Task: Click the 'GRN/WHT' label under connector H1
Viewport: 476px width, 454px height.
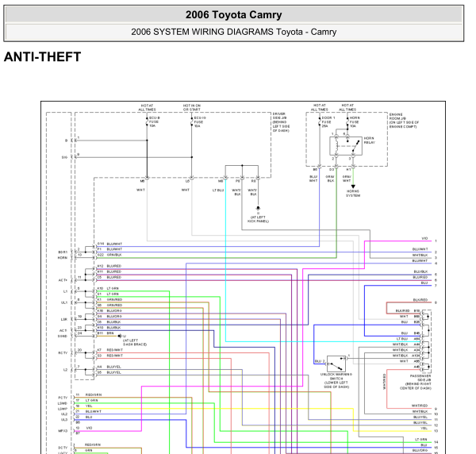Action: [347, 179]
